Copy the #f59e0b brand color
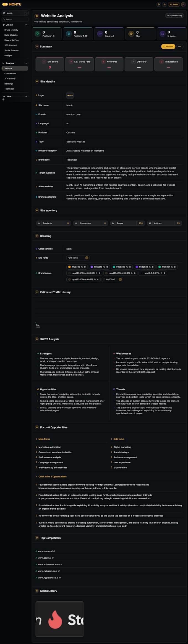This screenshot has height=644, width=188. 82,267
